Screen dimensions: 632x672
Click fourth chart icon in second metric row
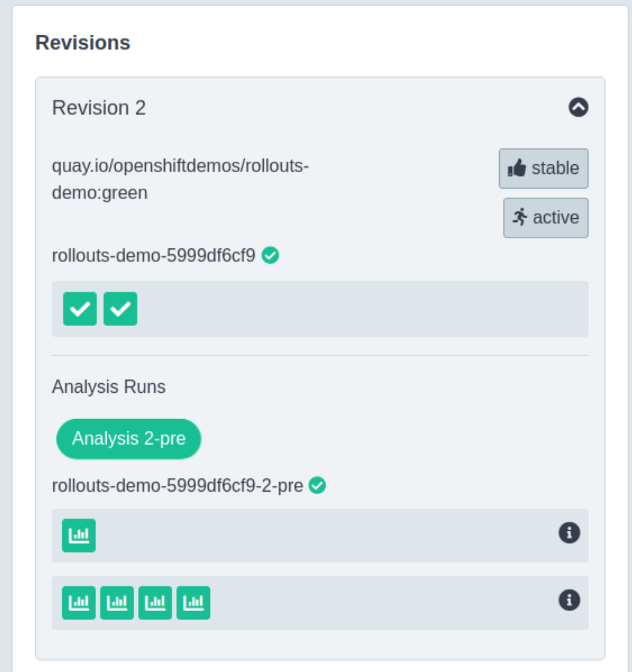(x=193, y=603)
